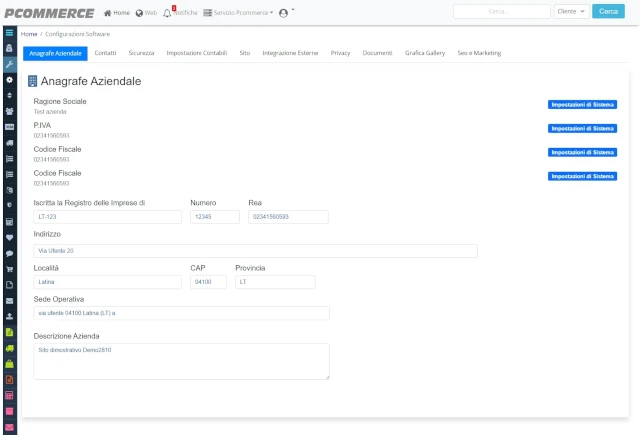Open the Sicurezza tab

(141, 53)
